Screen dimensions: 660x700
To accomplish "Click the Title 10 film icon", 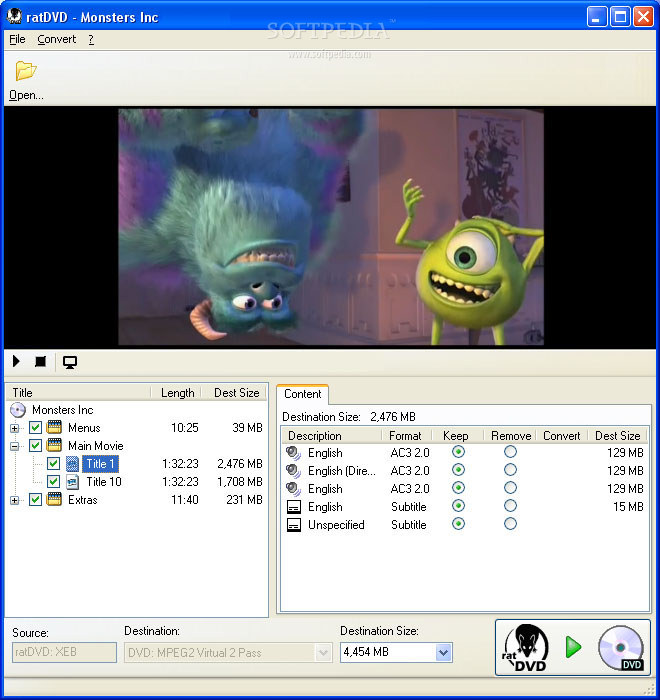I will click(72, 482).
